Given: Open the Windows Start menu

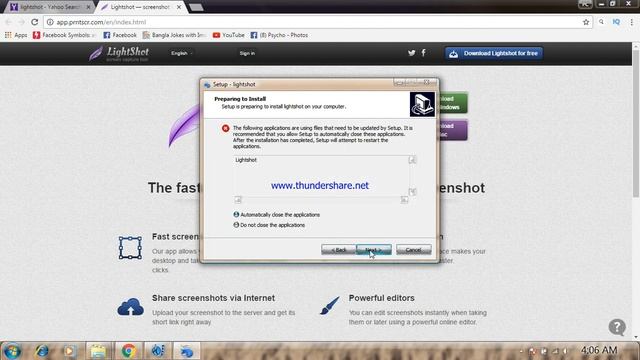Looking at the screenshot, I should pyautogui.click(x=12, y=351).
